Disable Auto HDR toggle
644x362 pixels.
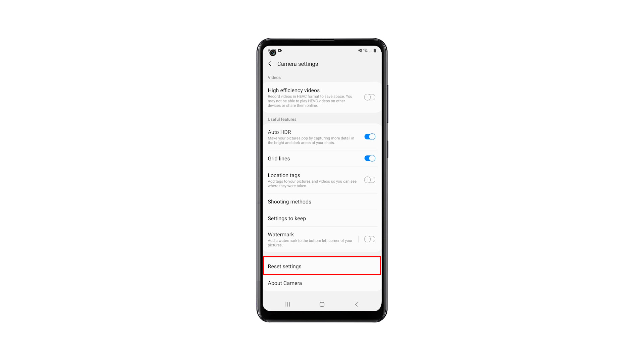point(369,136)
